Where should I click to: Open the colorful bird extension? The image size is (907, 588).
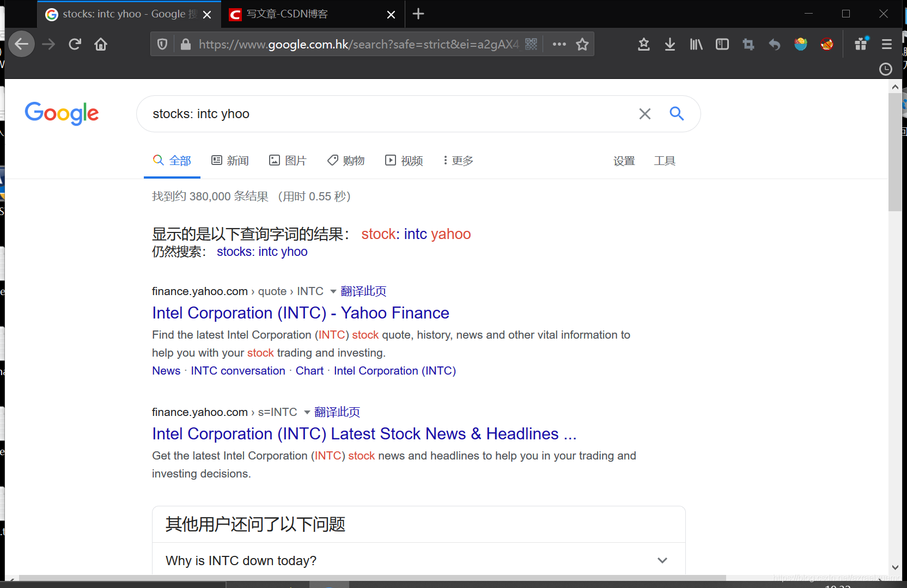tap(801, 44)
